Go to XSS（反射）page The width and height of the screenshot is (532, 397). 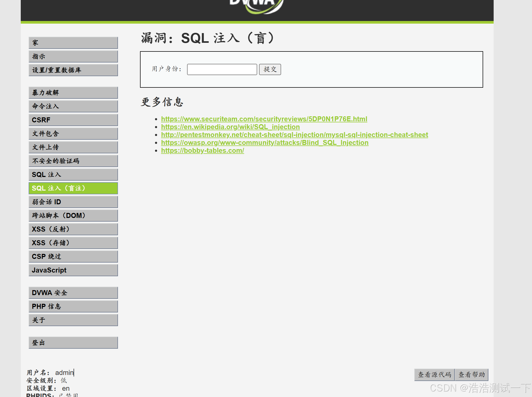(73, 229)
